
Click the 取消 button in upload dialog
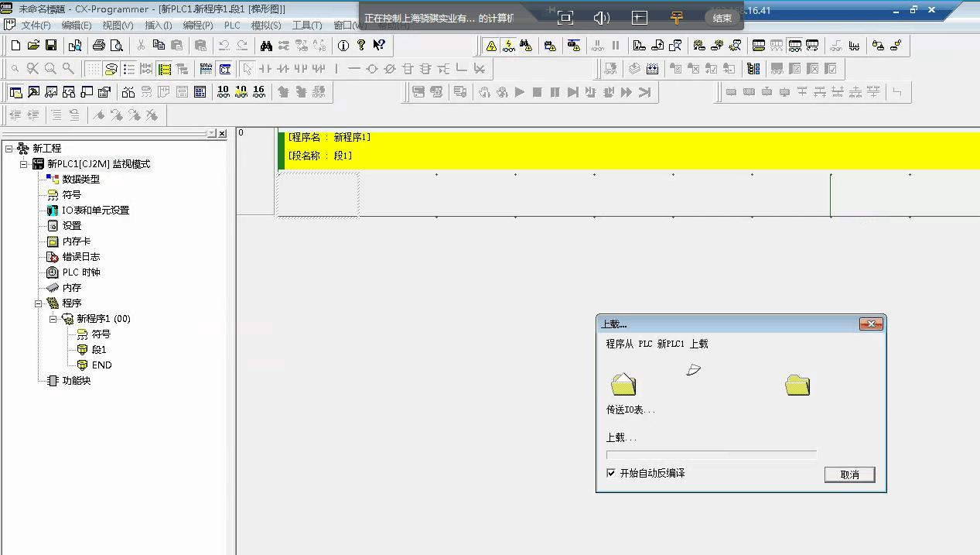click(849, 474)
